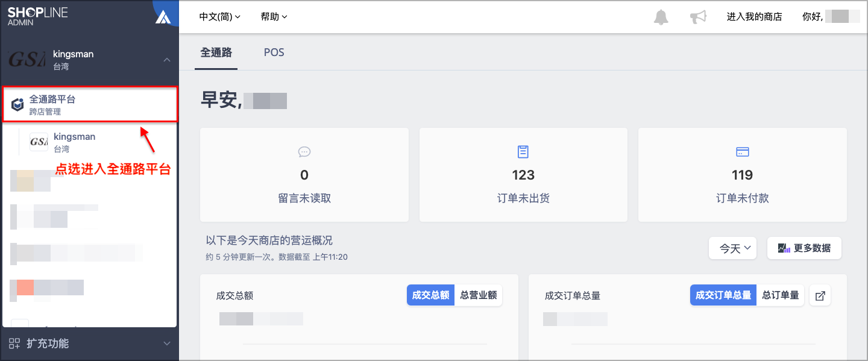Click the 以下是今天商店的营运概况 heading
The width and height of the screenshot is (868, 361).
point(269,240)
